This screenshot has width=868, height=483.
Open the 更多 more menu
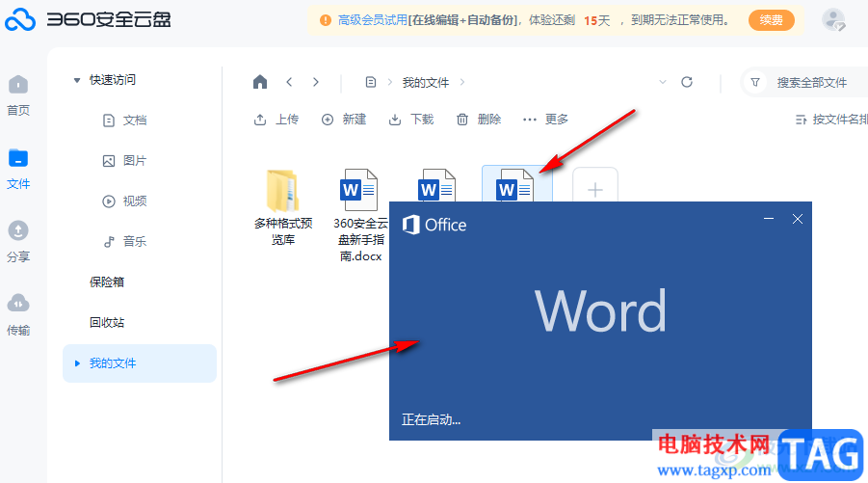(x=546, y=120)
